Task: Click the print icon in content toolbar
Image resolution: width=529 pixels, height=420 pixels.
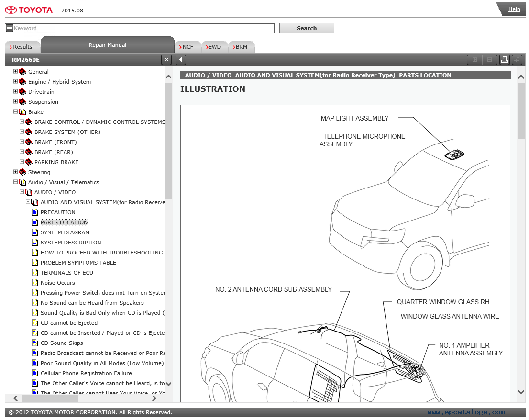Action: [505, 60]
